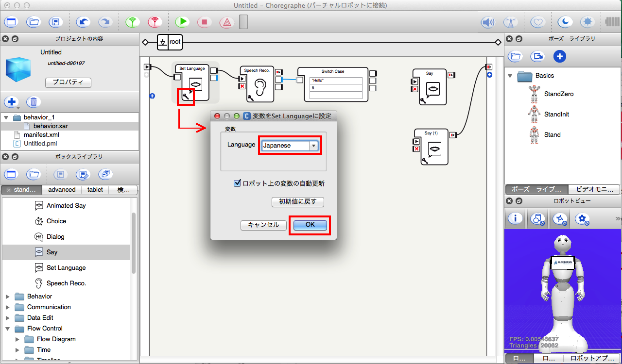622x364 pixels.
Task: Select Untitled.pml file
Action: [40, 144]
